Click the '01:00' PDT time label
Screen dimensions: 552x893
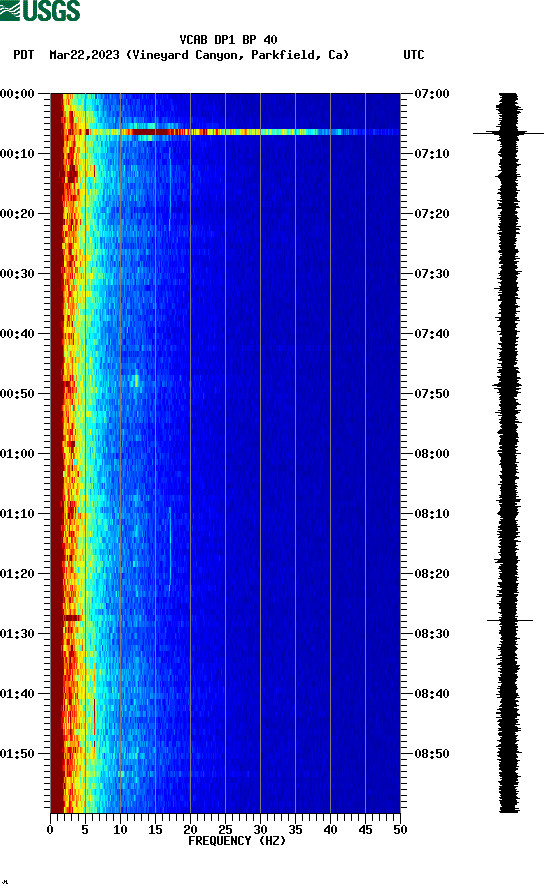(x=18, y=454)
